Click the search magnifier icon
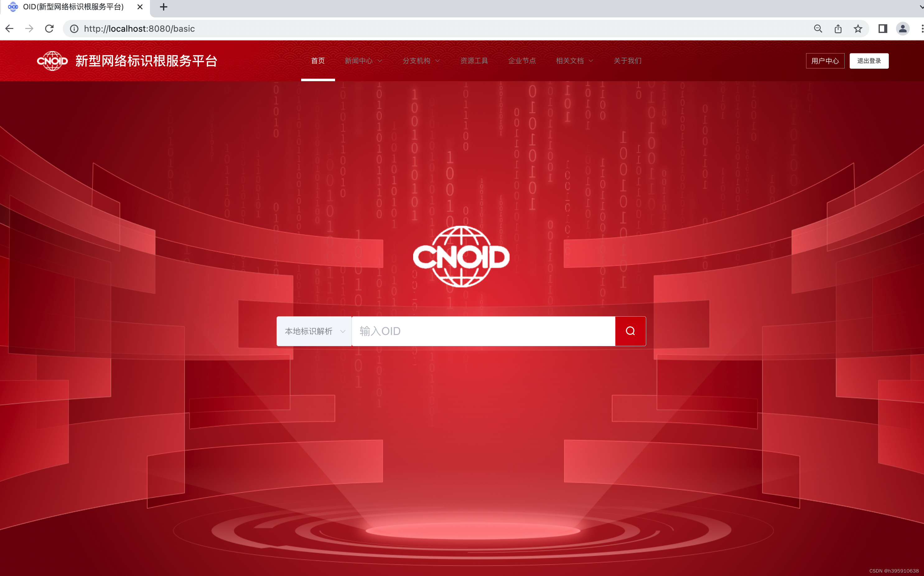 click(630, 331)
